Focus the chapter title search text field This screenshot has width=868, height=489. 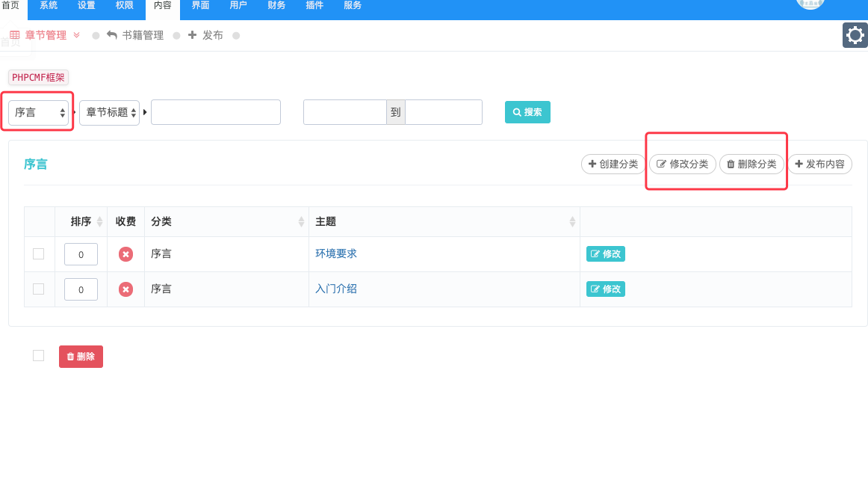216,112
